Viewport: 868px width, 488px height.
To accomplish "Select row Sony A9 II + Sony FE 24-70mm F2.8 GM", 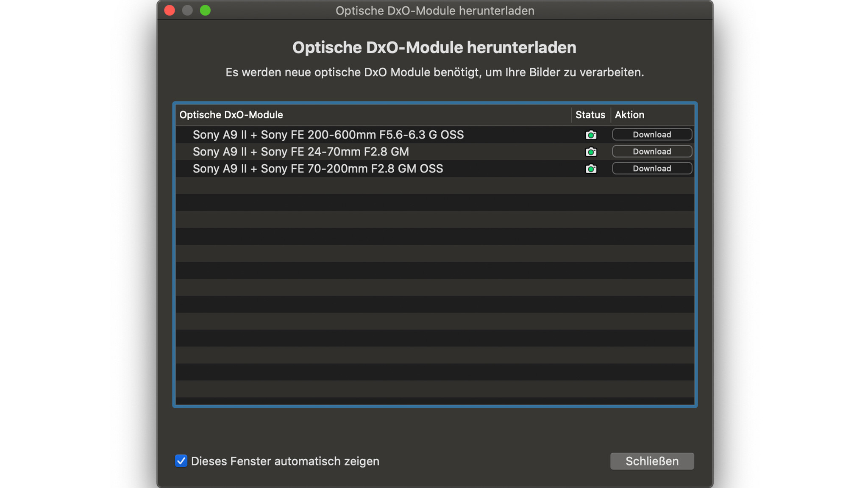I will pyautogui.click(x=435, y=152).
